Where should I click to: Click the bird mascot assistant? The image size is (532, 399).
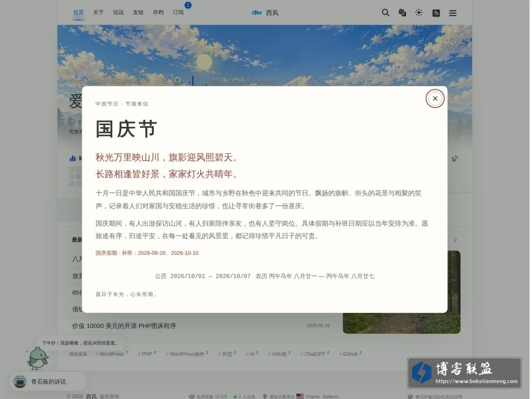(x=38, y=358)
